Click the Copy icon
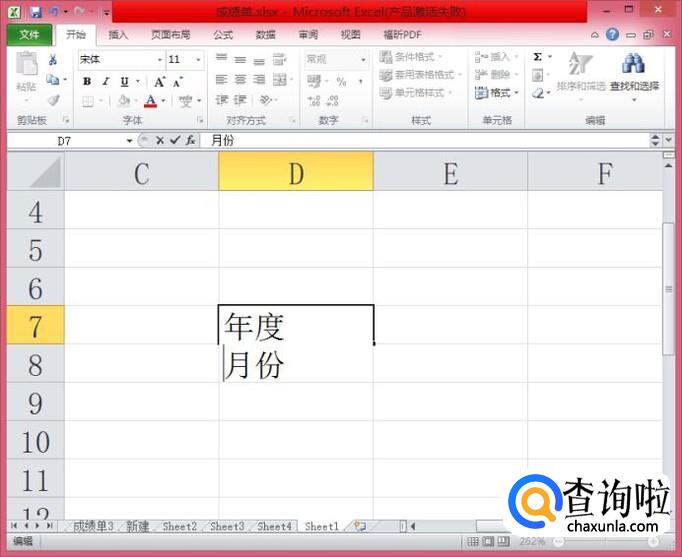This screenshot has width=682, height=557. point(53,79)
